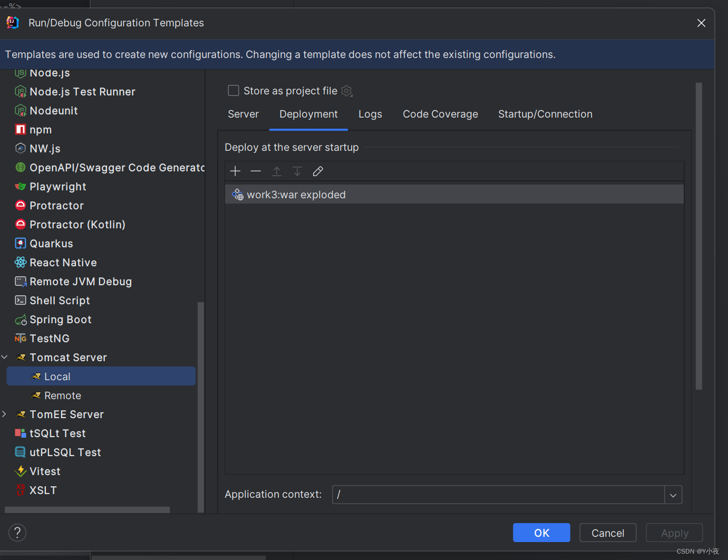The image size is (728, 560).
Task: Click the Spring Boot icon
Action: pyautogui.click(x=21, y=320)
